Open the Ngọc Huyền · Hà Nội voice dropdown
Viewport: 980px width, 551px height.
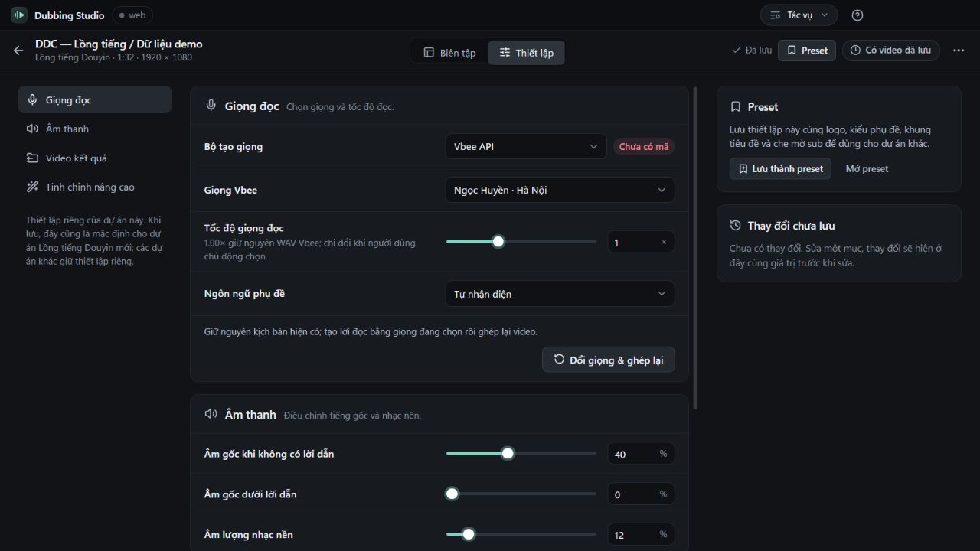[560, 191]
